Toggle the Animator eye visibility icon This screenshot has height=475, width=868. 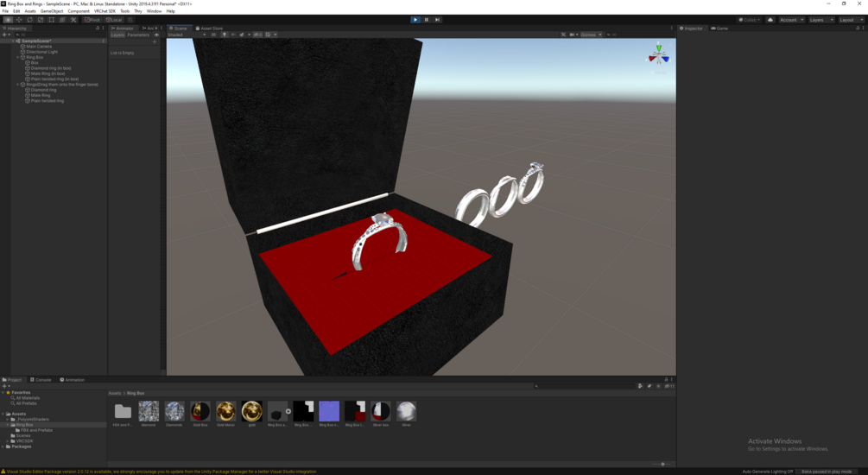[x=156, y=35]
